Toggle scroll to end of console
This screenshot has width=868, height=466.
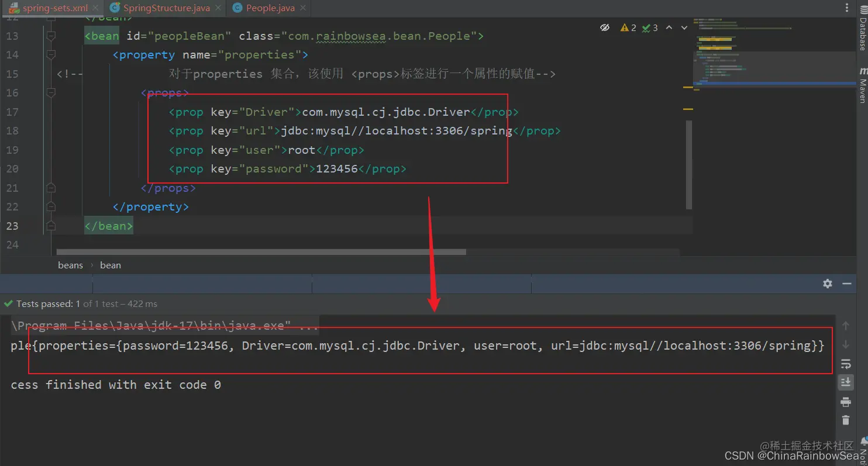click(845, 382)
